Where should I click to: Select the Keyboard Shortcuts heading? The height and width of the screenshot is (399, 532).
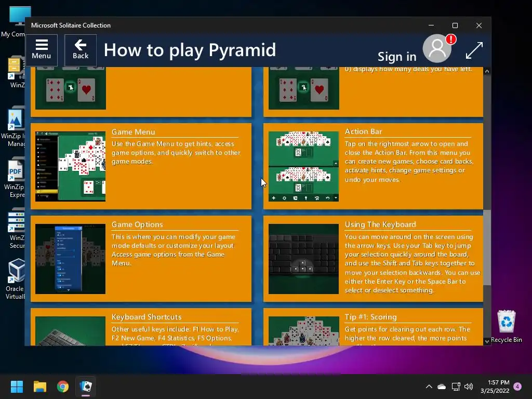[147, 317]
